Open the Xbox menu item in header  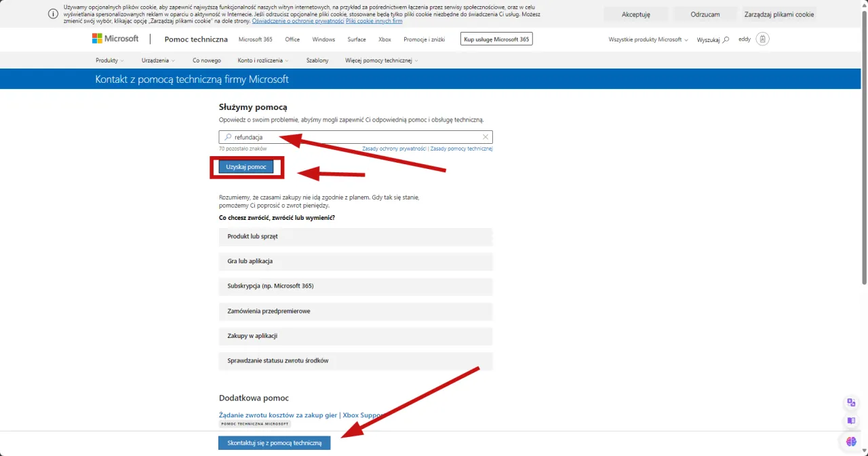(x=384, y=39)
